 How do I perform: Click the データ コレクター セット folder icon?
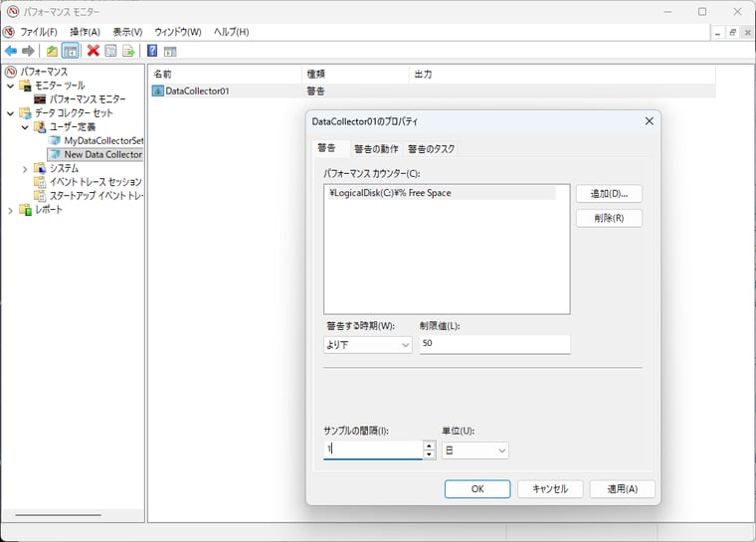tap(26, 112)
